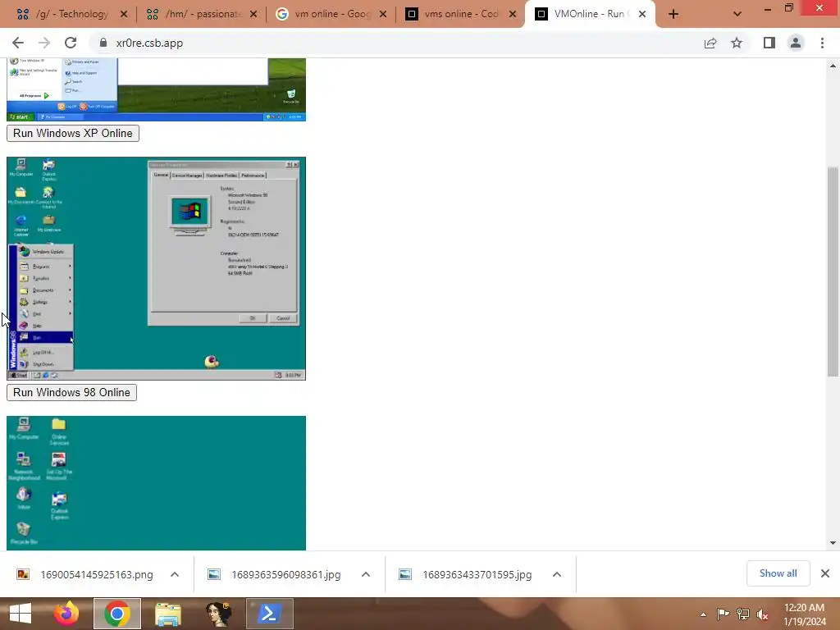Image resolution: width=840 pixels, height=630 pixels.
Task: Open the portrait-icon app on the taskbar
Action: tap(218, 614)
